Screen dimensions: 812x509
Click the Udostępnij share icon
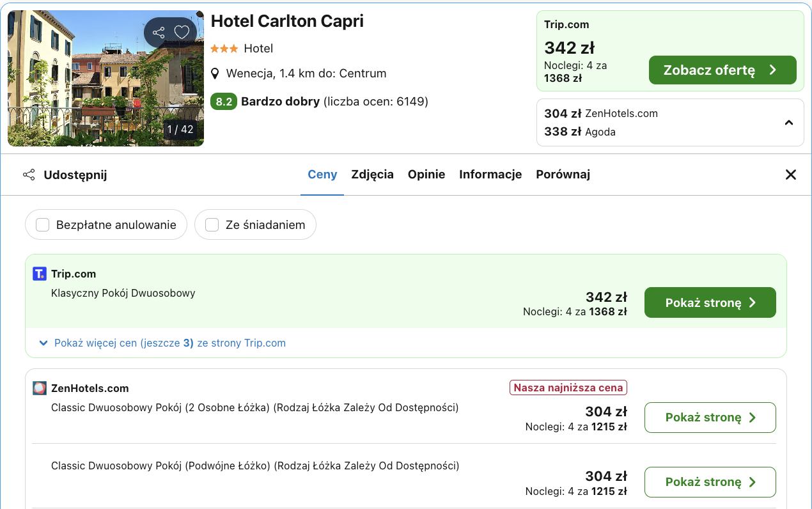pos(29,175)
